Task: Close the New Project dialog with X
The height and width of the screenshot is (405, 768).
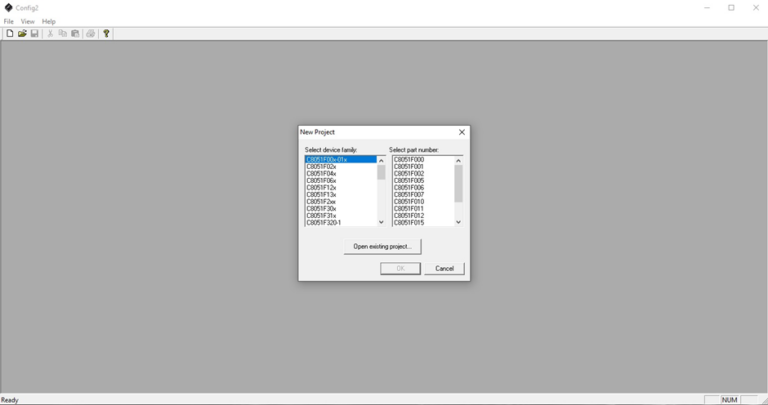Action: click(461, 132)
